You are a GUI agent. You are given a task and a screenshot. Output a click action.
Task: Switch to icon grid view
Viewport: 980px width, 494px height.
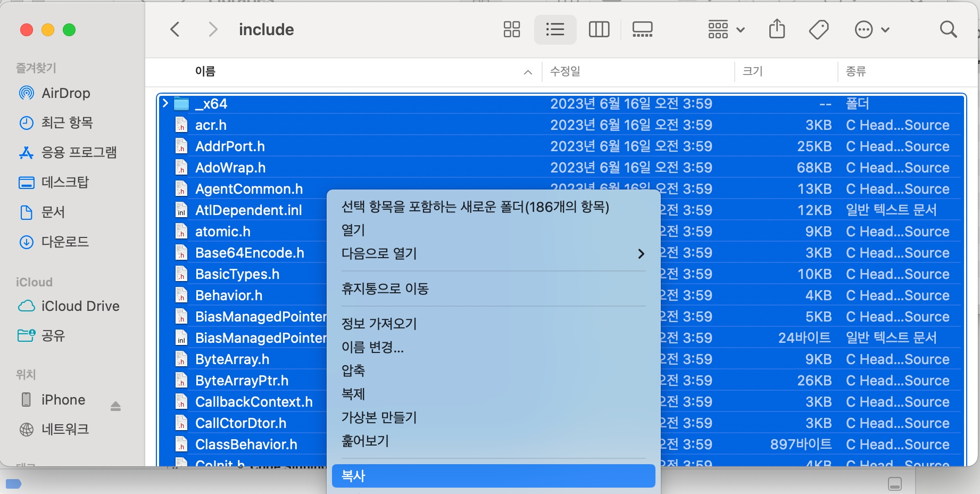click(511, 29)
